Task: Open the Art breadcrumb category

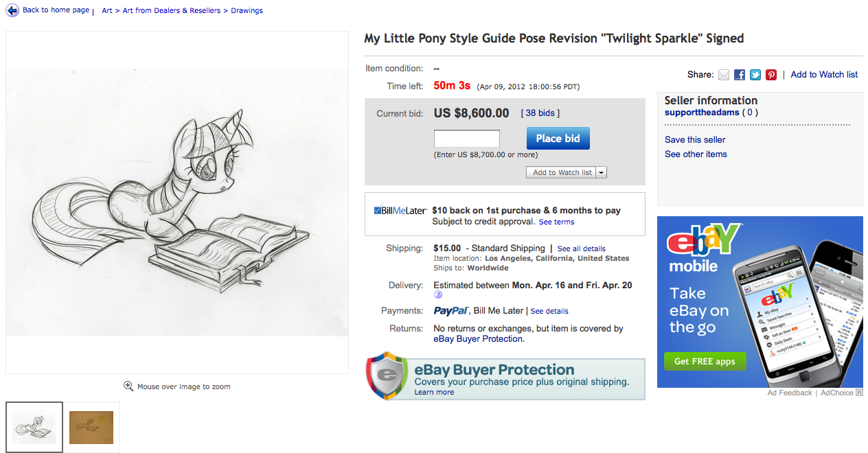Action: pyautogui.click(x=107, y=11)
